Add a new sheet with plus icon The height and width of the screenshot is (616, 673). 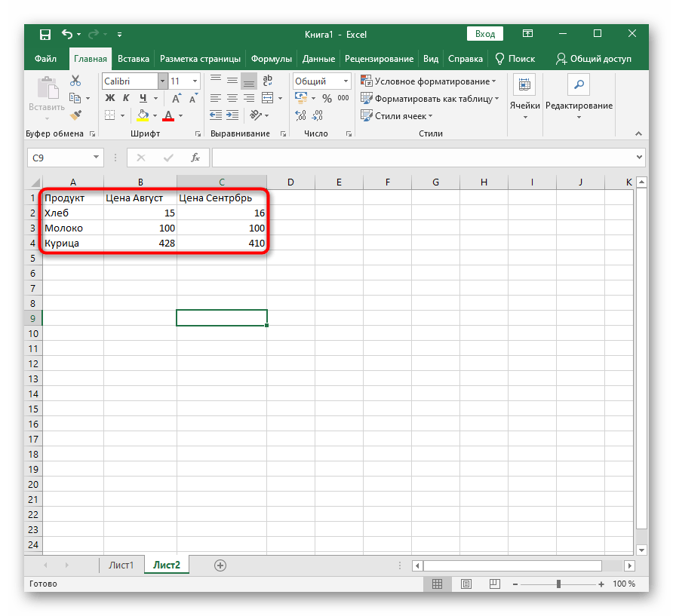coord(220,565)
